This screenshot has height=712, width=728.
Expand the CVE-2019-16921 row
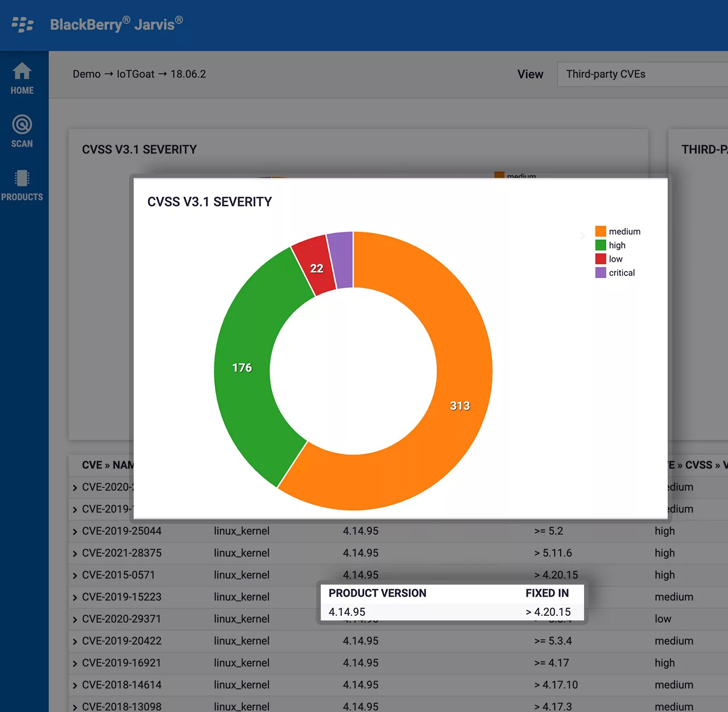coord(75,664)
